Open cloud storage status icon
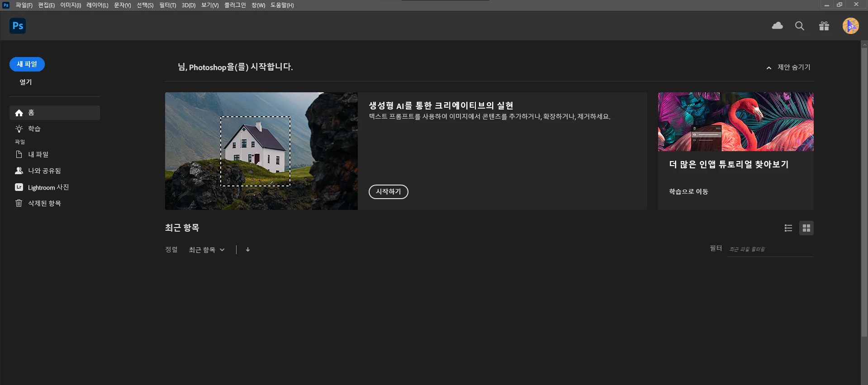The image size is (868, 385). coord(777,26)
